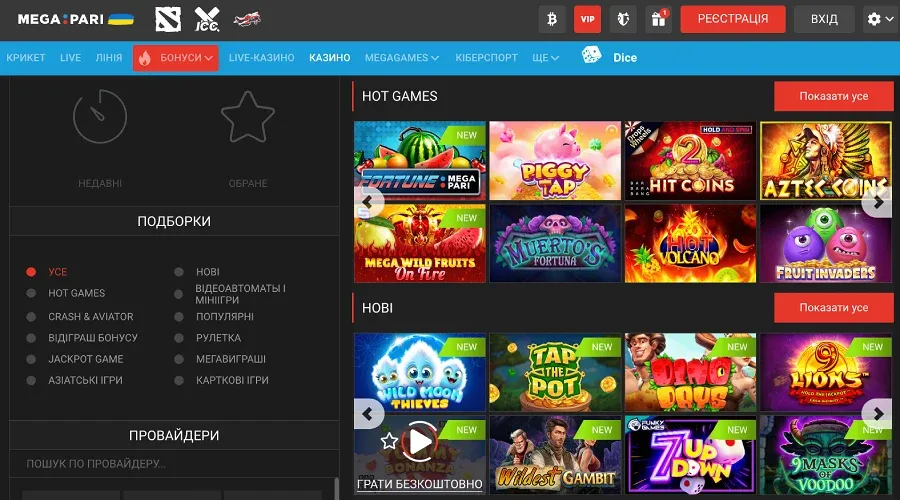Open the Live-казино menu item

[262, 58]
